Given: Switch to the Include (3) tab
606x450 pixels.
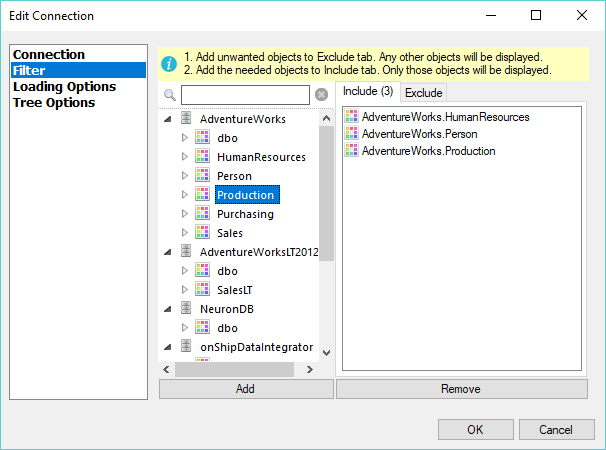Looking at the screenshot, I should tap(368, 91).
